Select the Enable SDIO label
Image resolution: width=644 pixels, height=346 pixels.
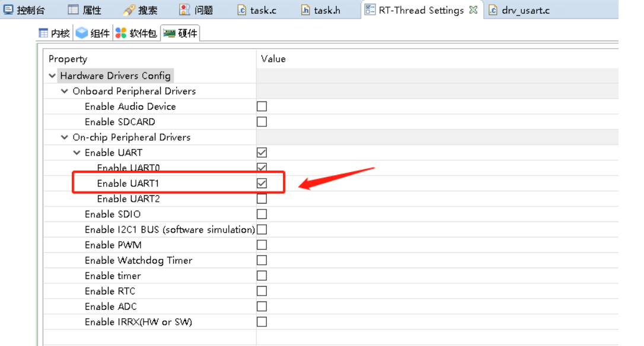[113, 214]
